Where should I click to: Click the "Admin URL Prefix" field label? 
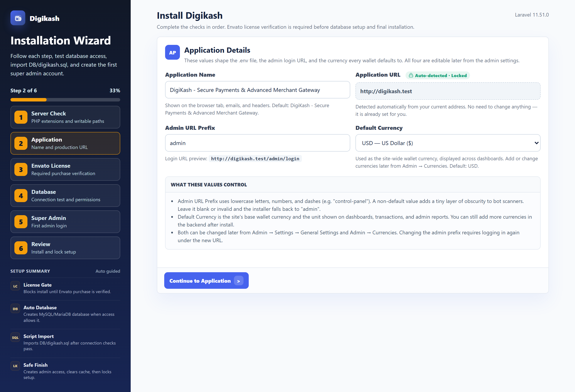tap(190, 128)
